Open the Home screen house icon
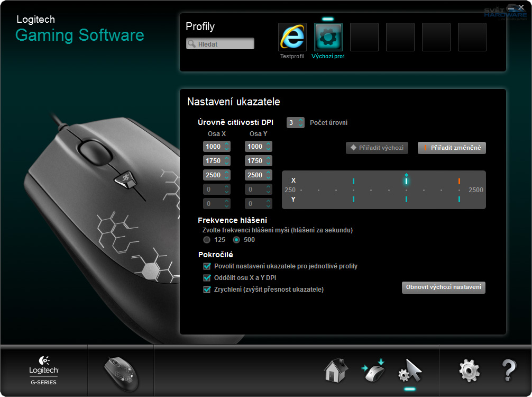This screenshot has width=532, height=397. tap(336, 370)
